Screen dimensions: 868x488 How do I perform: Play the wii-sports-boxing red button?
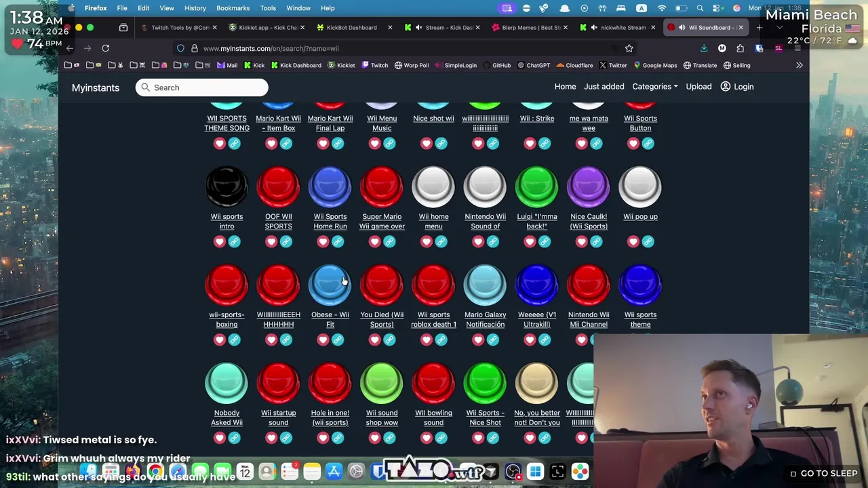(226, 285)
